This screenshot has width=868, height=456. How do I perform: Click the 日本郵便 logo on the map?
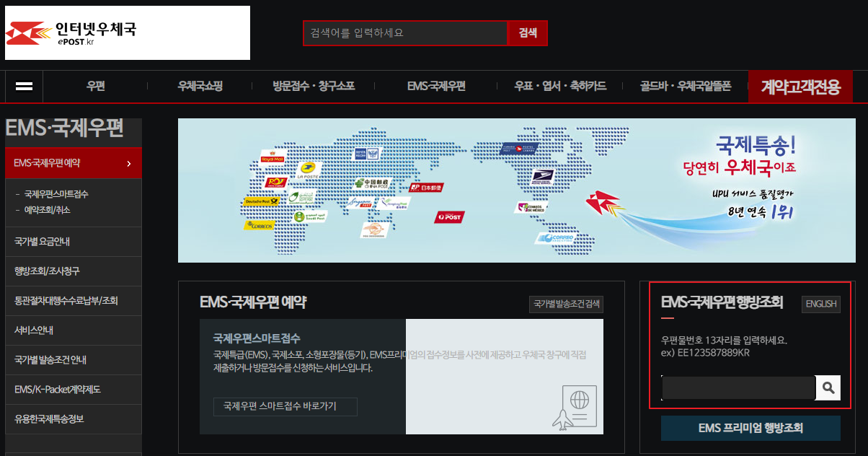(425, 188)
